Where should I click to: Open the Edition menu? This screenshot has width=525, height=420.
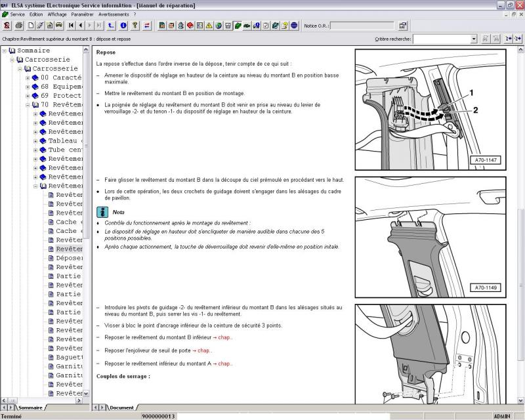[x=36, y=14]
